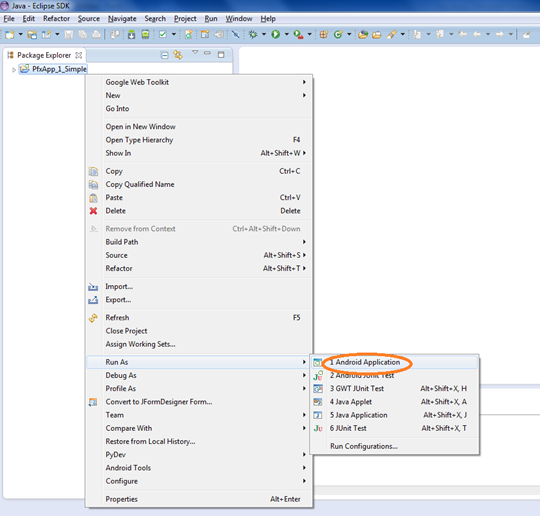Close the Package Explorer view tab
The width and height of the screenshot is (540, 516).
click(79, 55)
